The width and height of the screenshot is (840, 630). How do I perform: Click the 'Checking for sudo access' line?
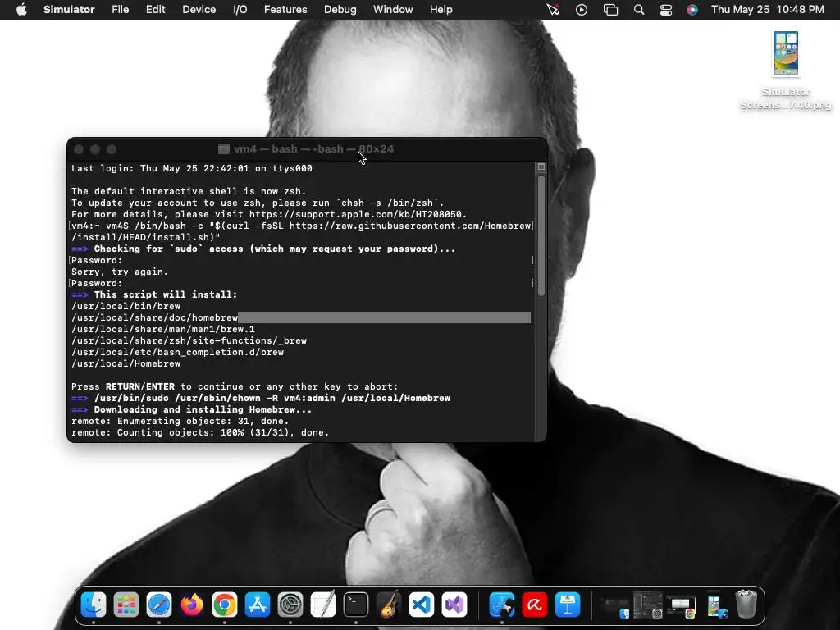274,249
